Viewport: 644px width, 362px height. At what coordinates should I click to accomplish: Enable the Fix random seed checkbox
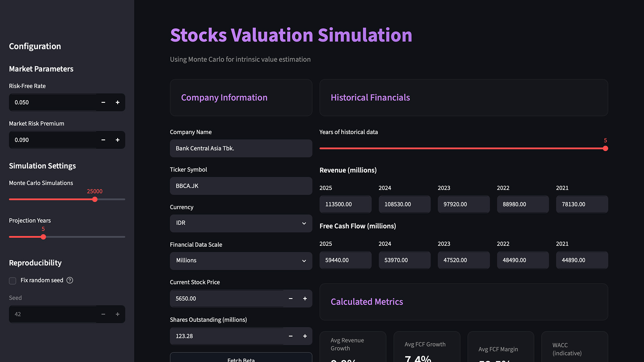[x=13, y=281]
